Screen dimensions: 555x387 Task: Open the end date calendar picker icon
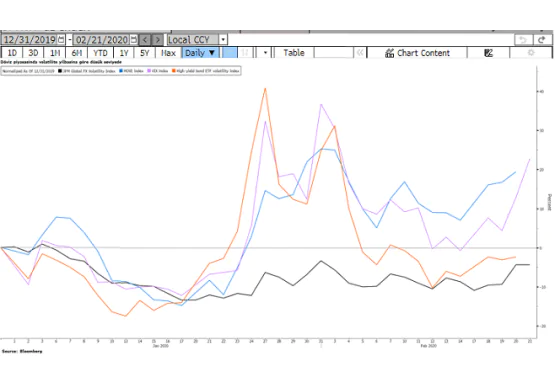pos(134,39)
